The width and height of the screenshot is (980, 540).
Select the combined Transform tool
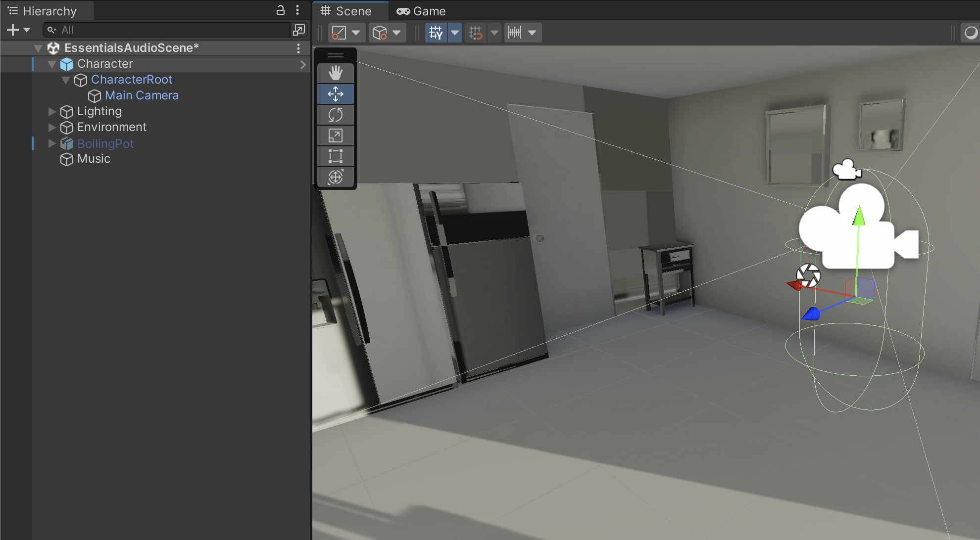tap(335, 177)
